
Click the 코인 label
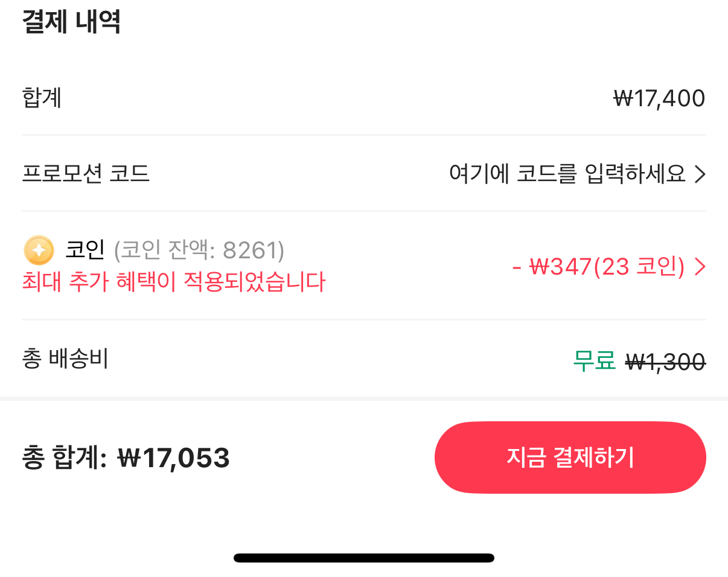(85, 250)
